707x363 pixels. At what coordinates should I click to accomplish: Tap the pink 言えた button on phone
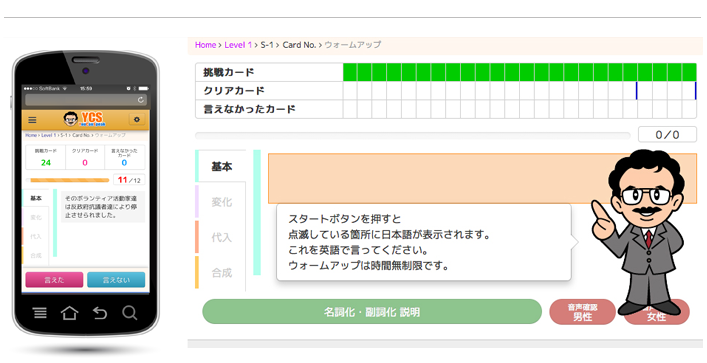[54, 280]
